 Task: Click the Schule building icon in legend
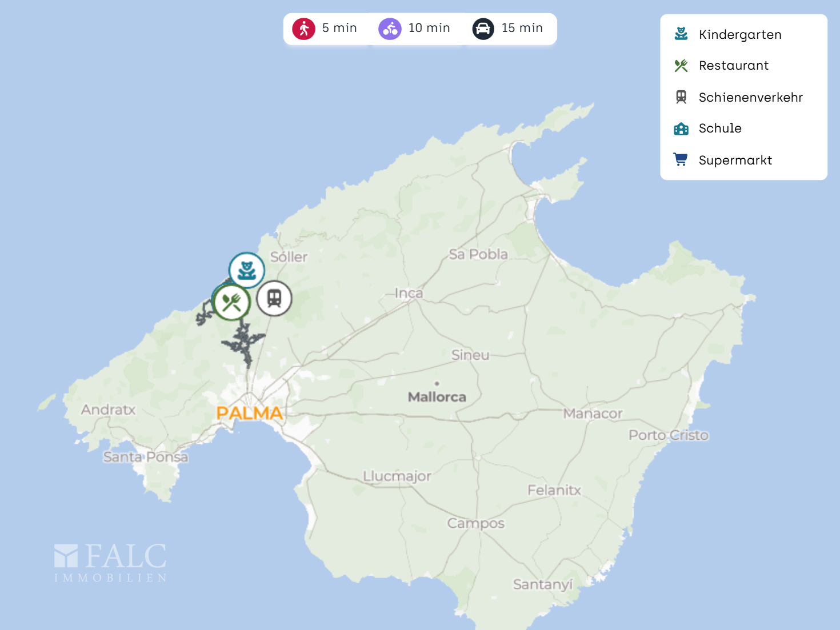[x=681, y=129]
